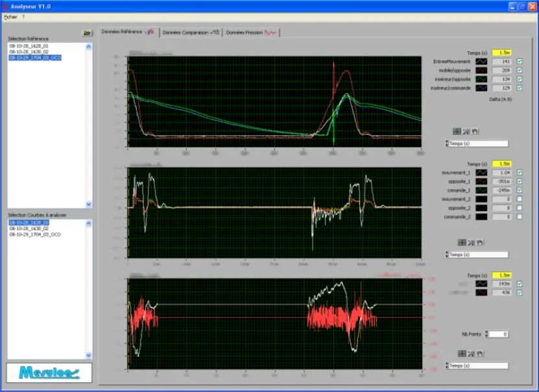Open top graph Temps (s) axis selector
539x392 pixels.
tap(477, 143)
